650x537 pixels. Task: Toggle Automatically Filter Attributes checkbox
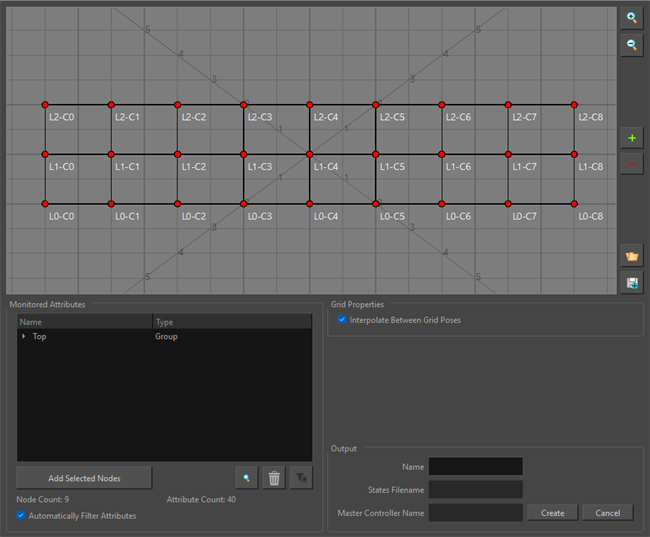point(21,515)
